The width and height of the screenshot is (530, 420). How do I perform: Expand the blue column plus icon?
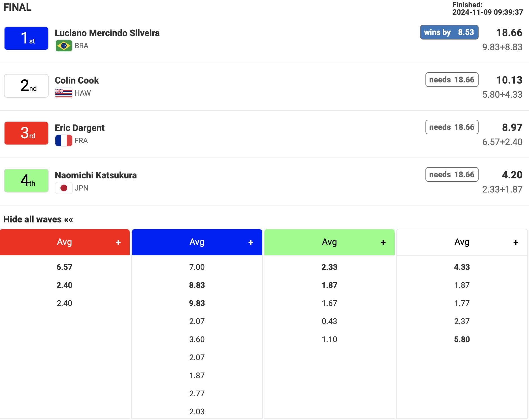click(x=251, y=242)
